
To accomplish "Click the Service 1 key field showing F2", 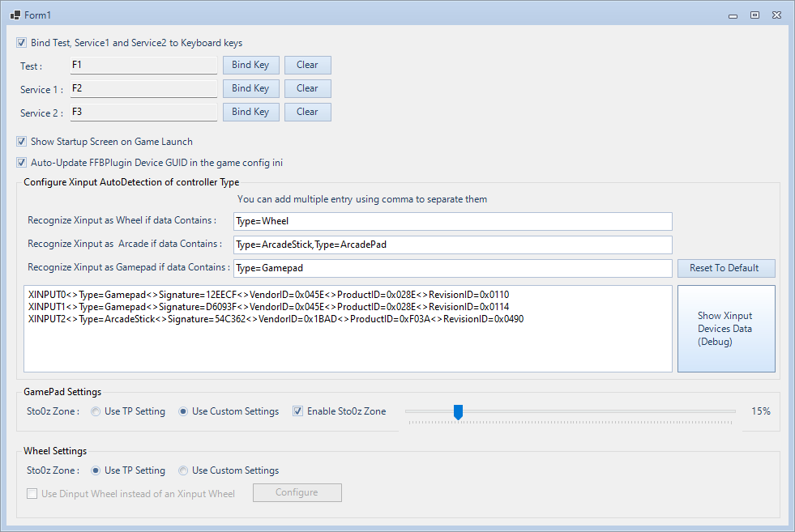I will click(143, 88).
